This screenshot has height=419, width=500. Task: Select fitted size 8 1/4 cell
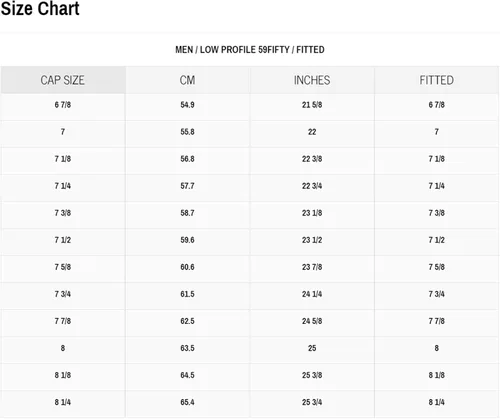(x=437, y=402)
